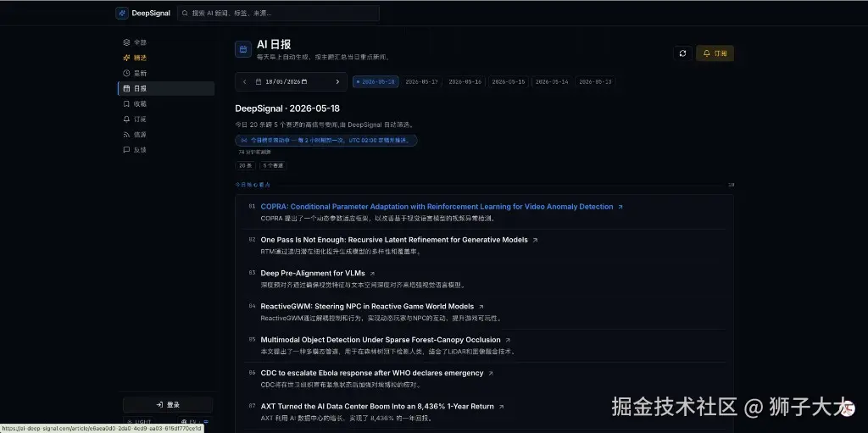Open Multimodal Object Detection forest-canopy article
The width and height of the screenshot is (868, 433).
pyautogui.click(x=381, y=340)
